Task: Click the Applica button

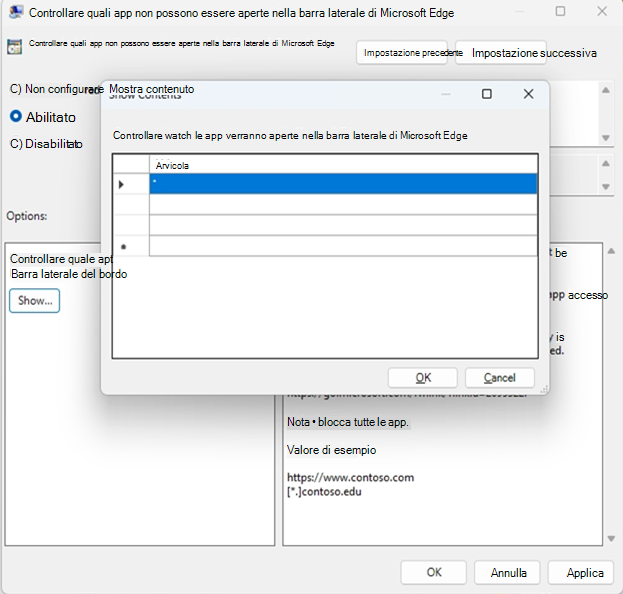Action: 584,573
